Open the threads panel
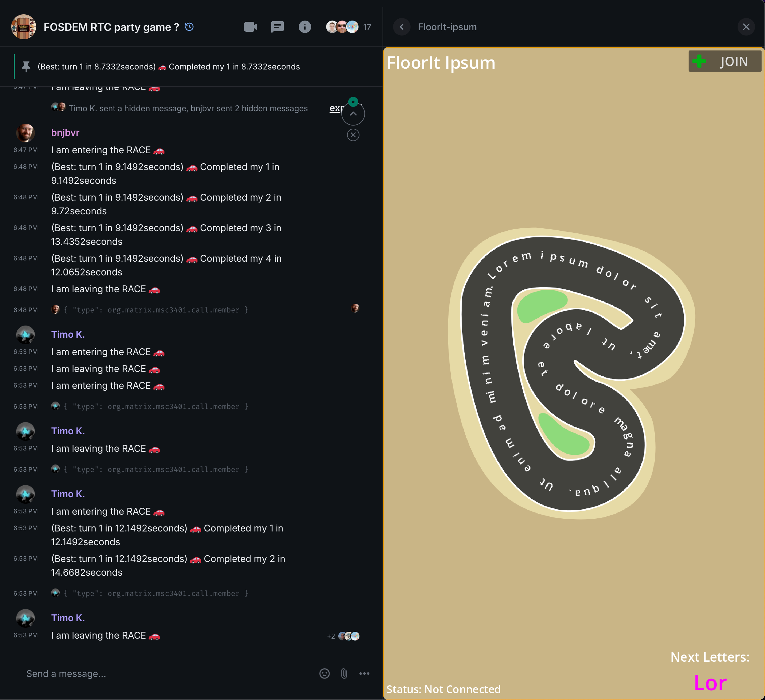This screenshot has height=700, width=765. point(278,27)
